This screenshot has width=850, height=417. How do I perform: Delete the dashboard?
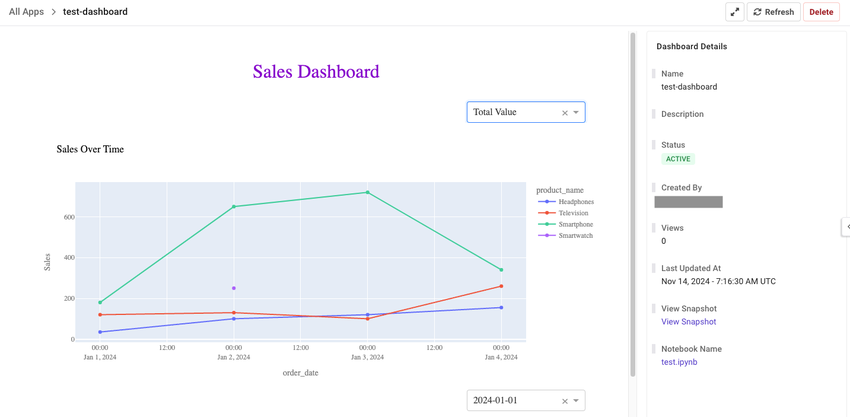tap(821, 12)
